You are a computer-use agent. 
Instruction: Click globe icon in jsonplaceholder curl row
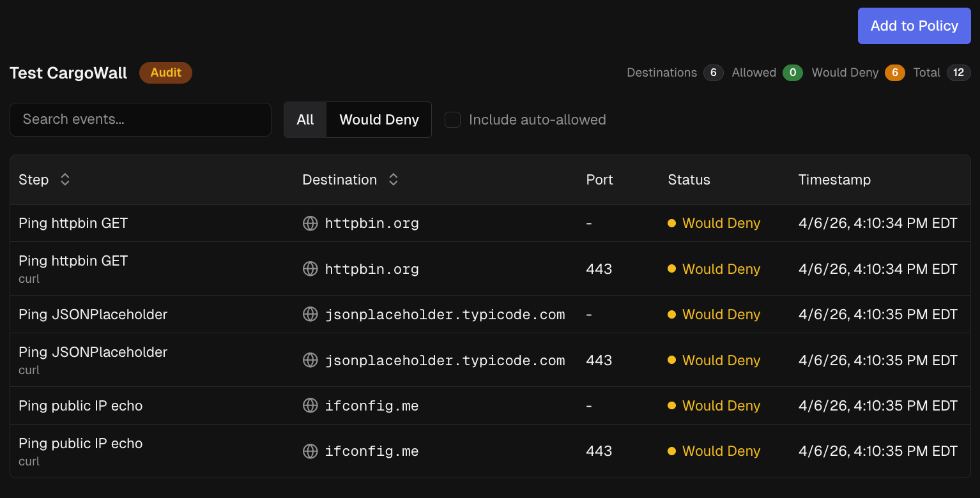[x=310, y=360]
